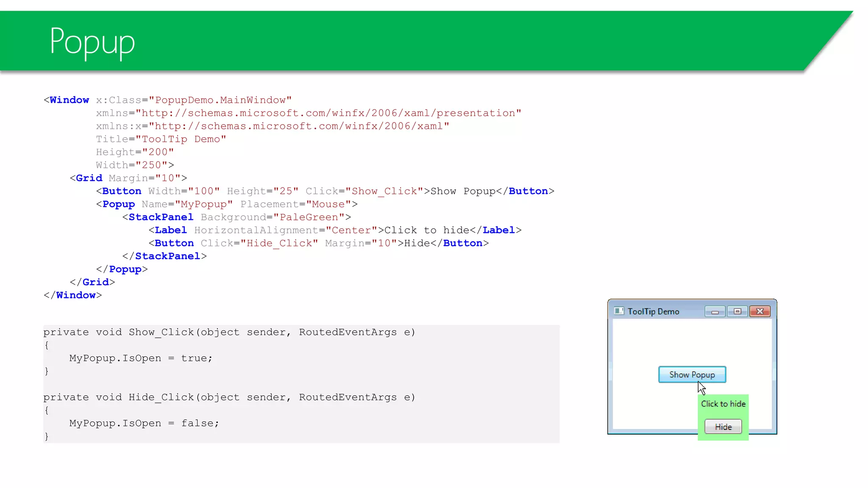
Task: Click the Height="200" attribute line
Action: coord(135,152)
